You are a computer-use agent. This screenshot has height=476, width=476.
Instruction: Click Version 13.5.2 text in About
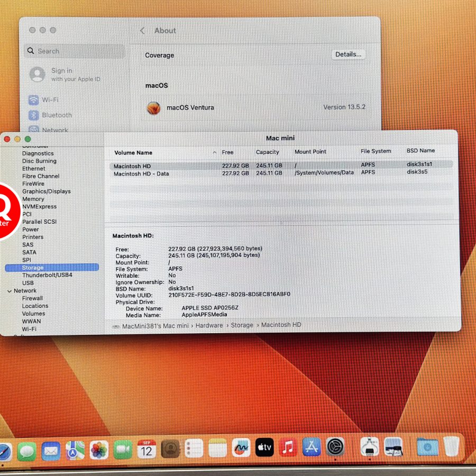[x=344, y=107]
